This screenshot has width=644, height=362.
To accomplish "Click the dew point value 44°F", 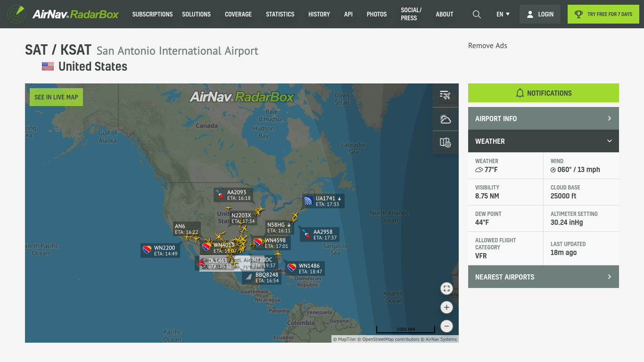I will click(x=482, y=222).
